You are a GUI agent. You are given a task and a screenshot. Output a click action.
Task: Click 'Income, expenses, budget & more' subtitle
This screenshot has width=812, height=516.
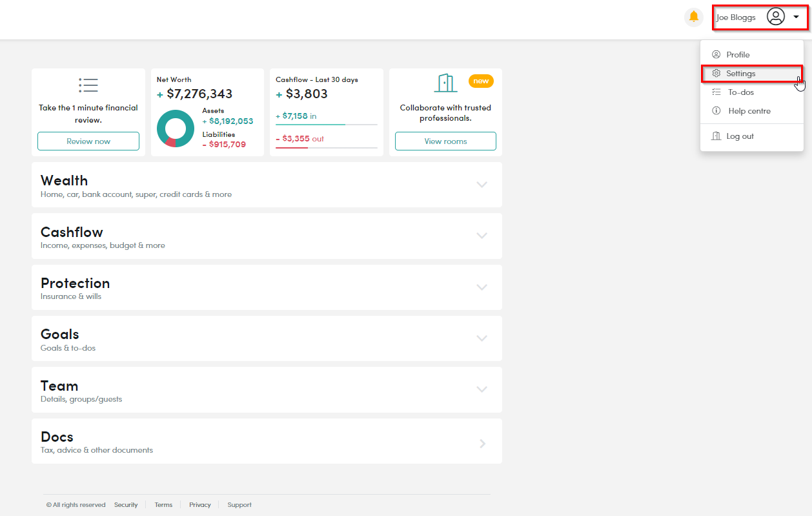[103, 245]
